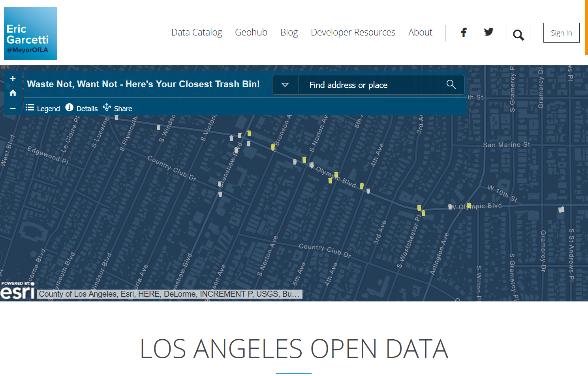Click the esri logo

click(x=18, y=290)
